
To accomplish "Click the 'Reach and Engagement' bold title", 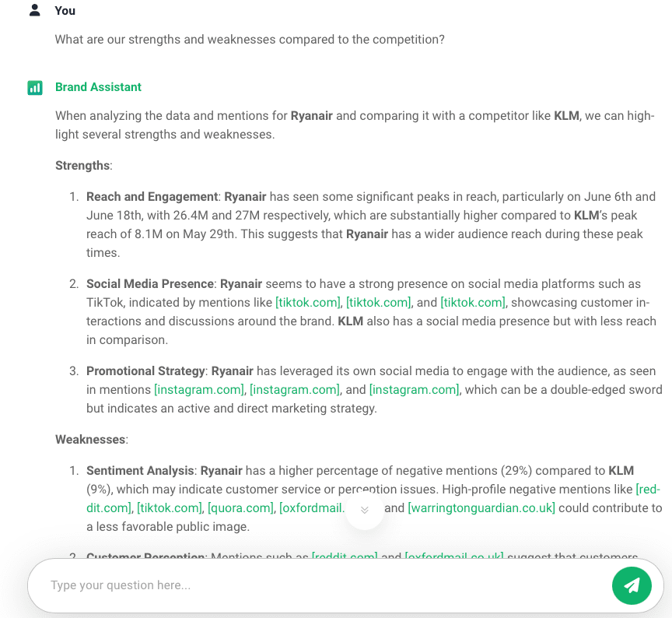I will 152,197.
